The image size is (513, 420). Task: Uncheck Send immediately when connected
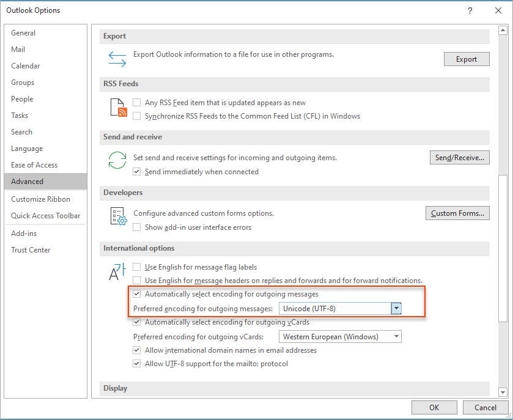pos(137,172)
